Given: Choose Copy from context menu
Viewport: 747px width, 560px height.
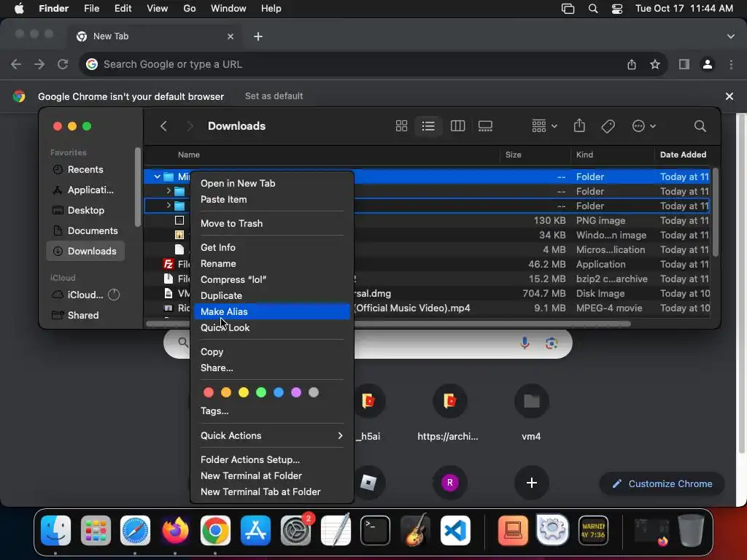Looking at the screenshot, I should click(271, 352).
